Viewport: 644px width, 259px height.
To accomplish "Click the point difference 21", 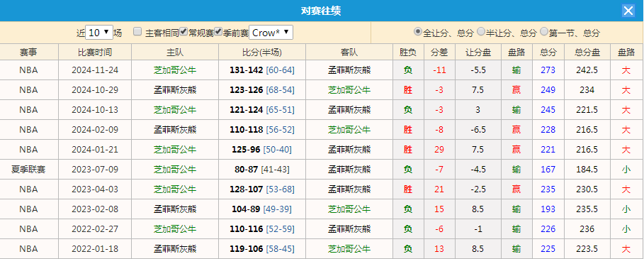I will (x=439, y=189).
